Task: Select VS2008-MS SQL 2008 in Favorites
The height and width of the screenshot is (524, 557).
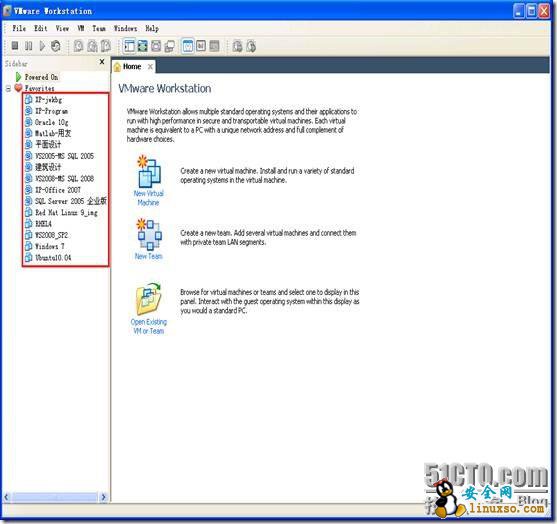Action: pyautogui.click(x=64, y=178)
